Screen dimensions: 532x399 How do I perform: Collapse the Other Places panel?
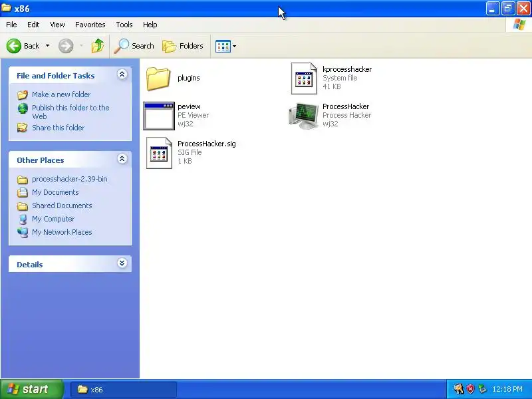point(122,159)
